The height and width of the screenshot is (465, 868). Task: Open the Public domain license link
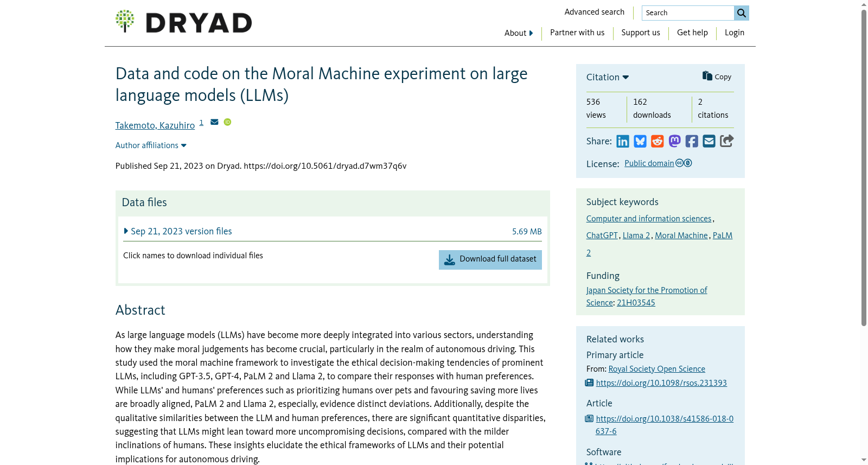tap(649, 163)
